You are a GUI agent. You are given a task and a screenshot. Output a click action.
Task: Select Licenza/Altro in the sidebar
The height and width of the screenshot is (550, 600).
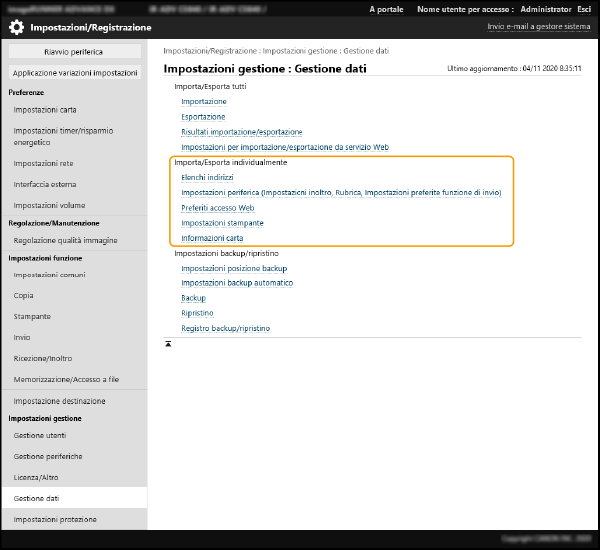pyautogui.click(x=36, y=477)
